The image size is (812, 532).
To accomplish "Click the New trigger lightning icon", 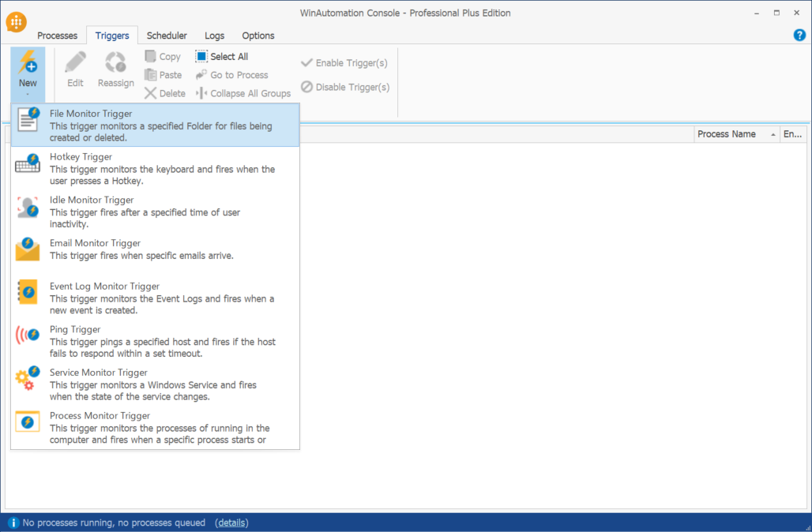I will pos(28,62).
